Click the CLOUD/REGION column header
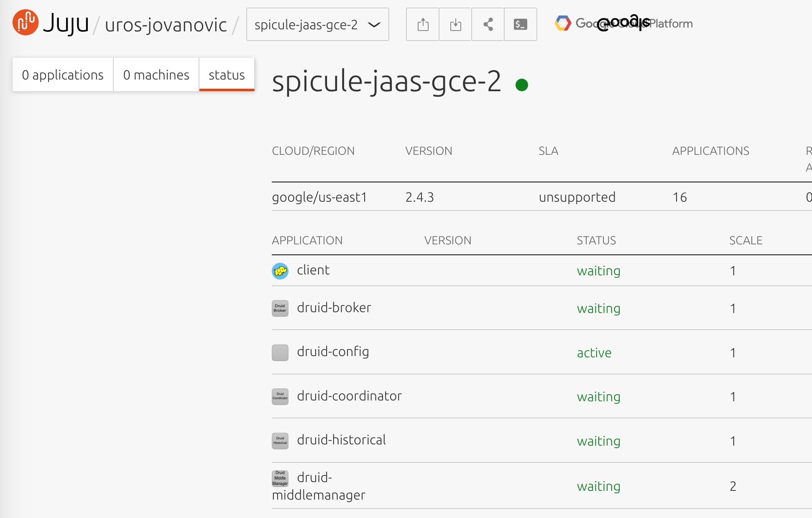This screenshot has width=812, height=518. [x=313, y=151]
